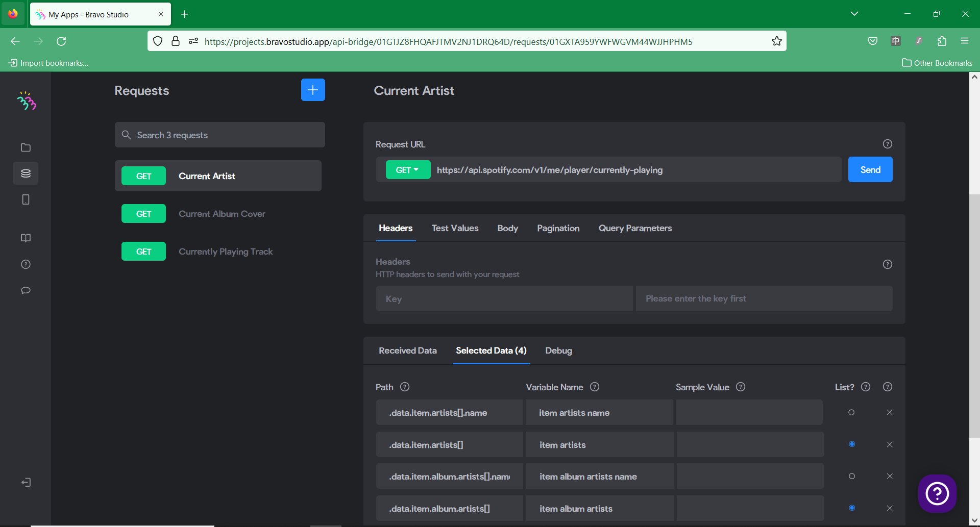
Task: Click the Variable Name info icon
Action: coord(595,387)
